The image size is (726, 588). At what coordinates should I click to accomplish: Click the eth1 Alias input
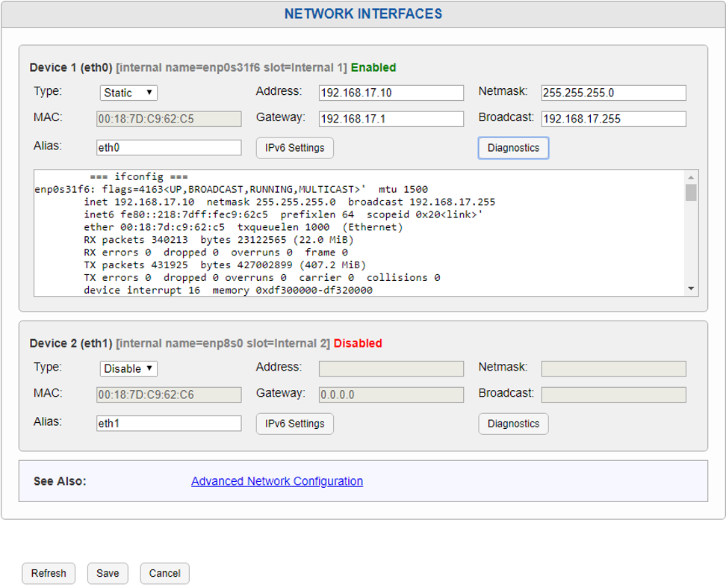168,422
